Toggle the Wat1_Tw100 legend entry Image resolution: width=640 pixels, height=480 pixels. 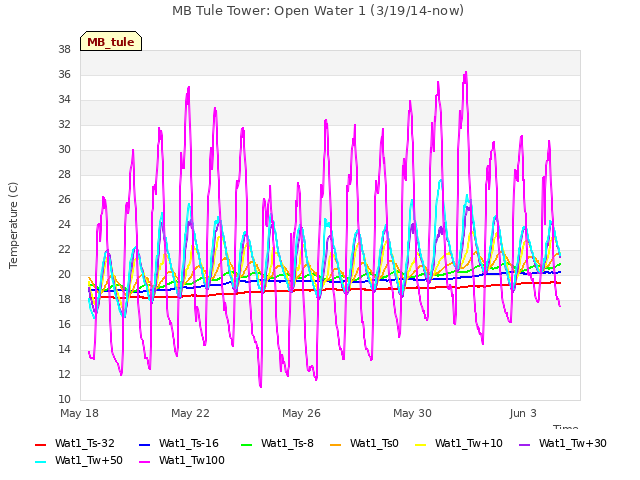pos(182,460)
